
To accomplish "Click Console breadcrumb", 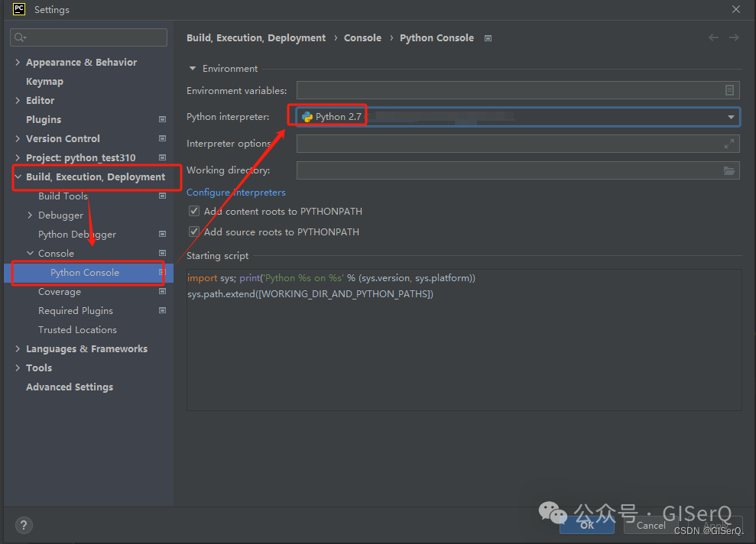I will pos(362,38).
